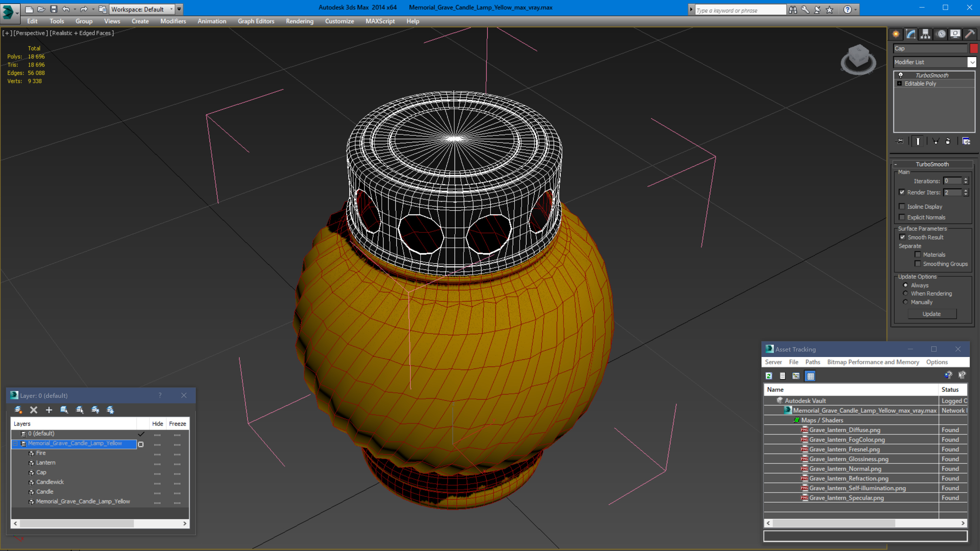Click the Hide column header
980x551 pixels.
pos(158,423)
